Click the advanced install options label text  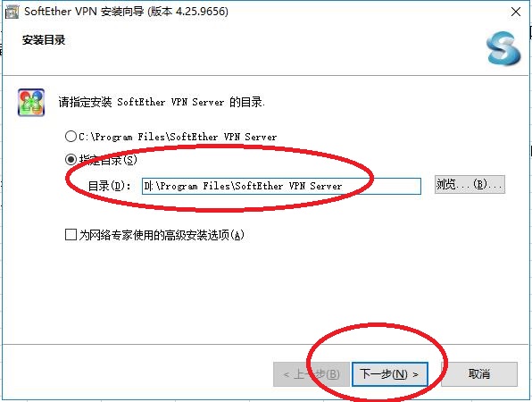point(162,235)
